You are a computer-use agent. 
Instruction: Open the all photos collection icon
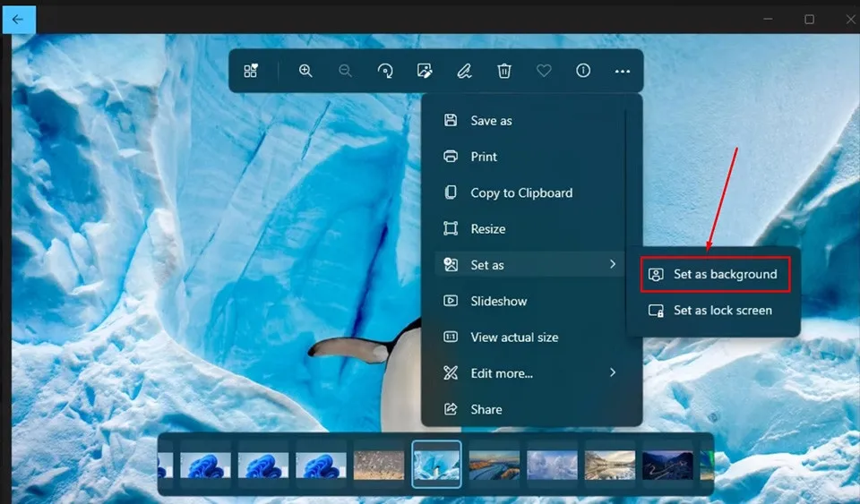coord(251,71)
